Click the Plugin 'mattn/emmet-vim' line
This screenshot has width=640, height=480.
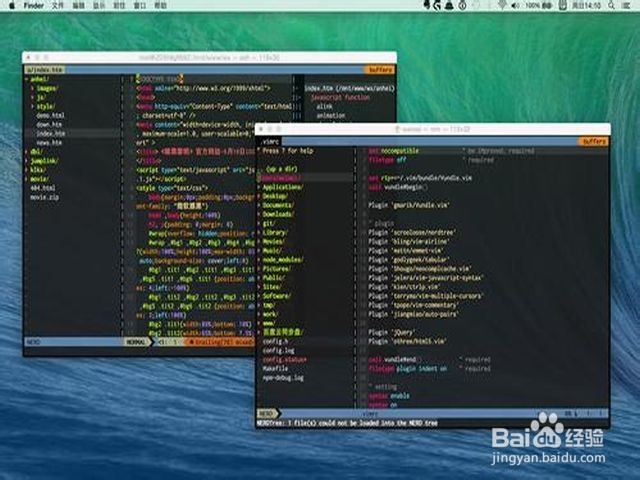405,250
